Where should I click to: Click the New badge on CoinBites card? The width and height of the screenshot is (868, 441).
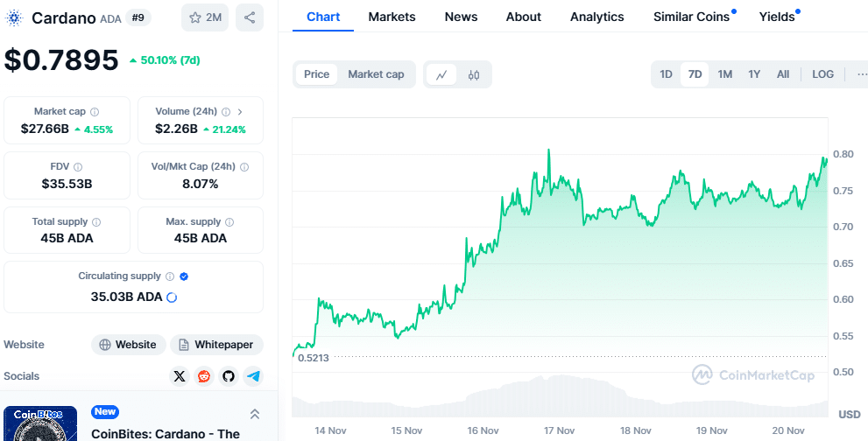105,411
